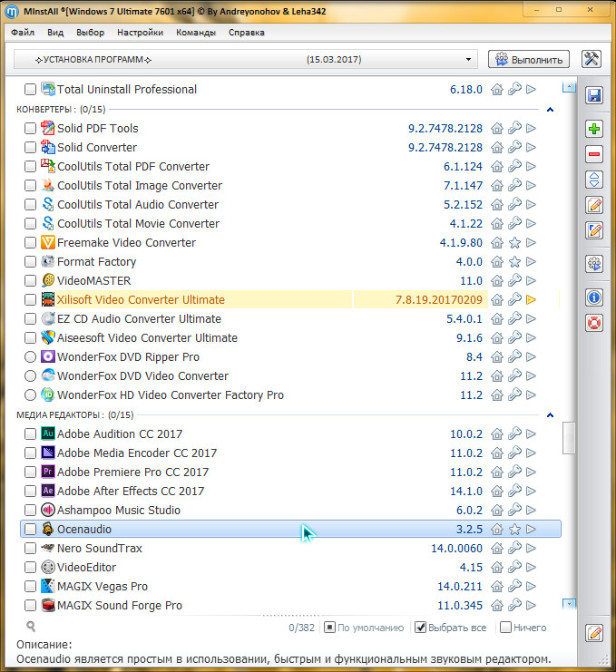Image resolution: width=616 pixels, height=672 pixels.
Task: Open homepage icon for Solid PDF Tools
Action: point(497,128)
